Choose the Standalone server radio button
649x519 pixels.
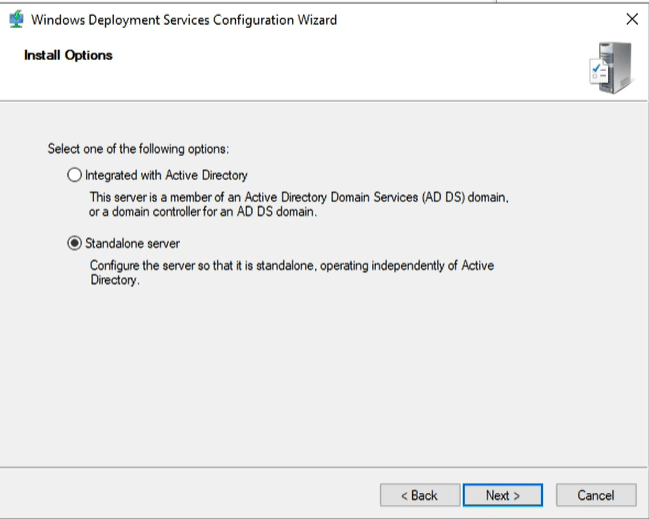[74, 243]
